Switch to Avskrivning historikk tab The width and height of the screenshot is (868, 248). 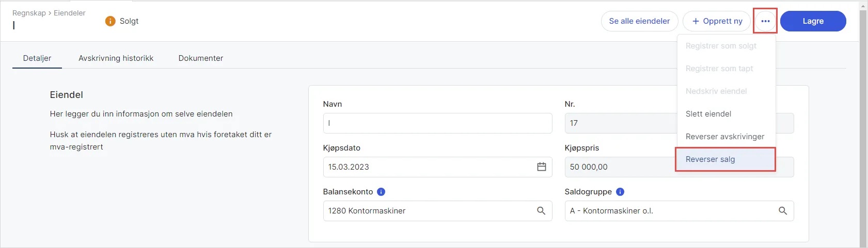[x=116, y=58]
